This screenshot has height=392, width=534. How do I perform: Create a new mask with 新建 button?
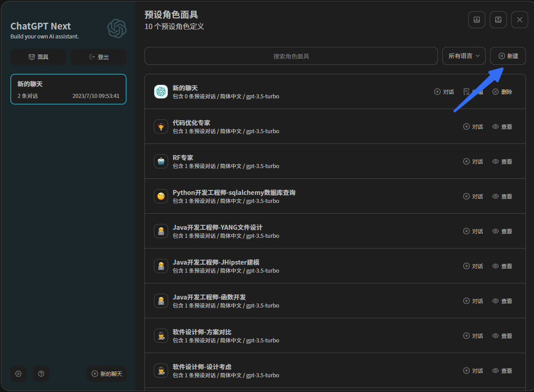[x=508, y=56]
